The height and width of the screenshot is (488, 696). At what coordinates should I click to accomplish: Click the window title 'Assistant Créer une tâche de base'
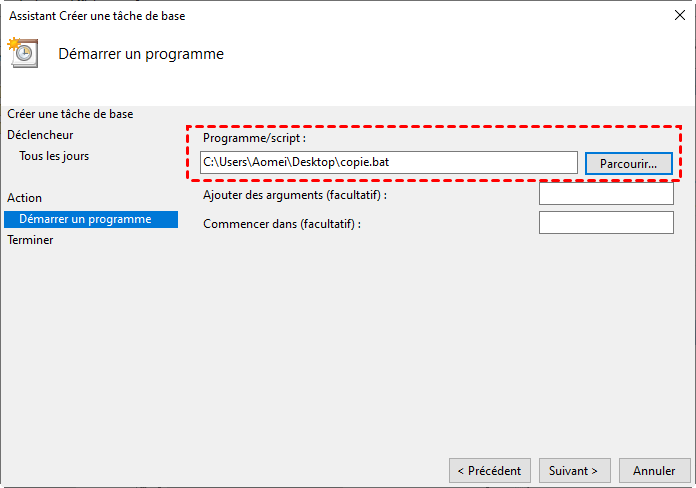point(97,16)
